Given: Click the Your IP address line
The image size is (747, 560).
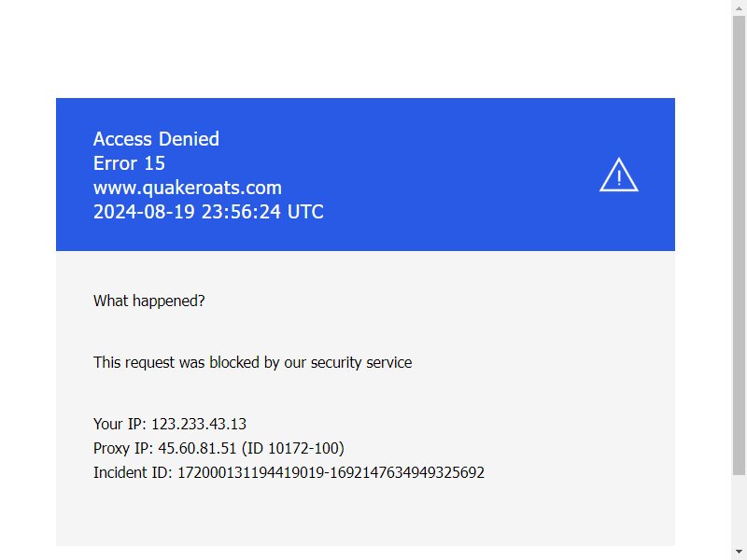Looking at the screenshot, I should tap(170, 424).
